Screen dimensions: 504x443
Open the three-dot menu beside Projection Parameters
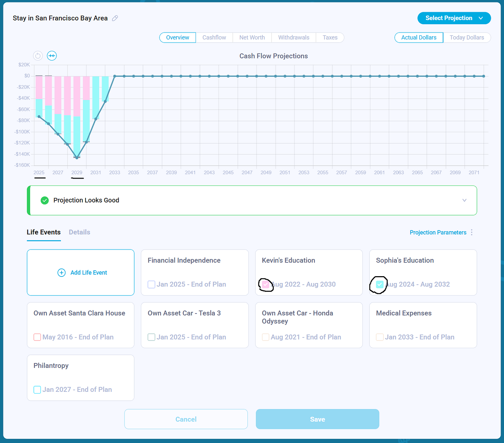471,232
